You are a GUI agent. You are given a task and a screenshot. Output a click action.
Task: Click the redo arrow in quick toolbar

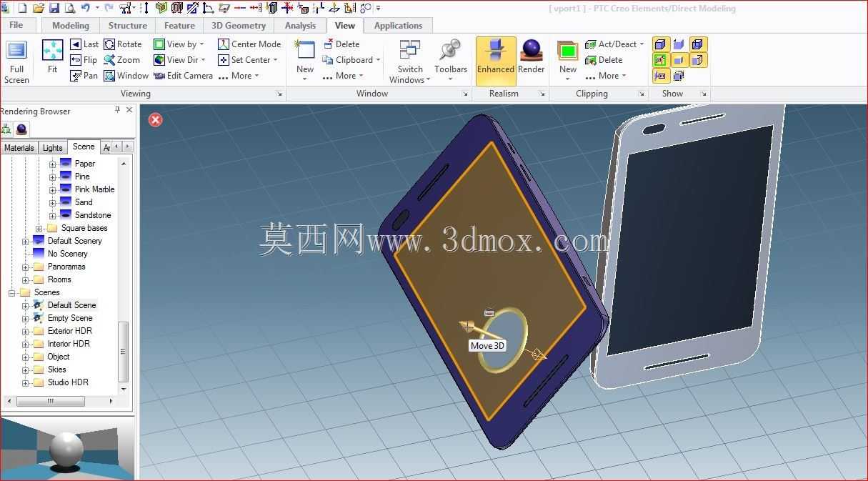[x=109, y=9]
